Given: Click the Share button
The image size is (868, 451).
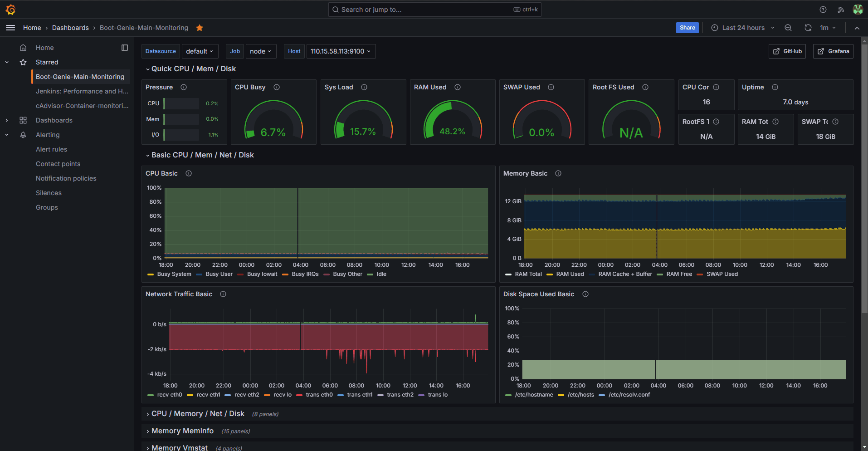Looking at the screenshot, I should coord(688,28).
